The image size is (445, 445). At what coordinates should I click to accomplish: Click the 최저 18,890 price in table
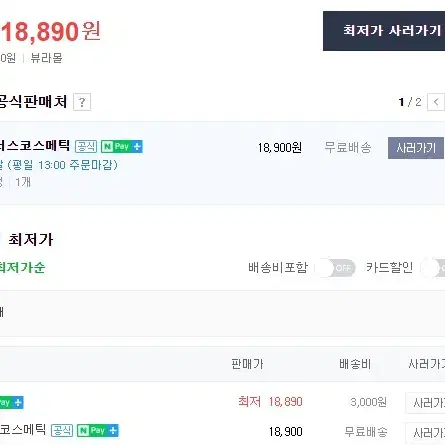[270, 402]
